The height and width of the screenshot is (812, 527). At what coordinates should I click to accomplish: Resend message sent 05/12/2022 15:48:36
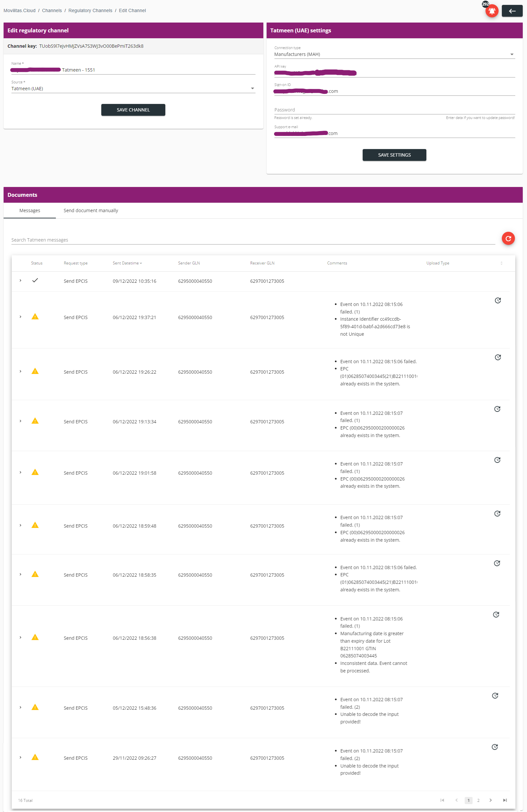point(495,696)
